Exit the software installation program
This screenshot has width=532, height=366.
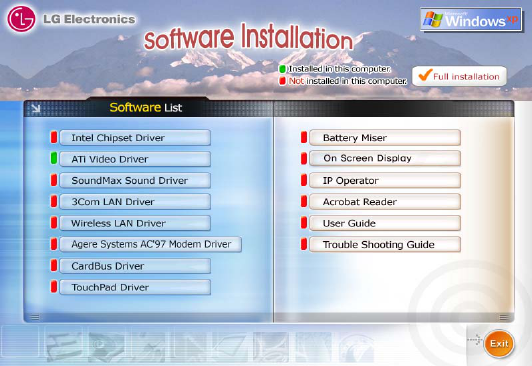(499, 344)
